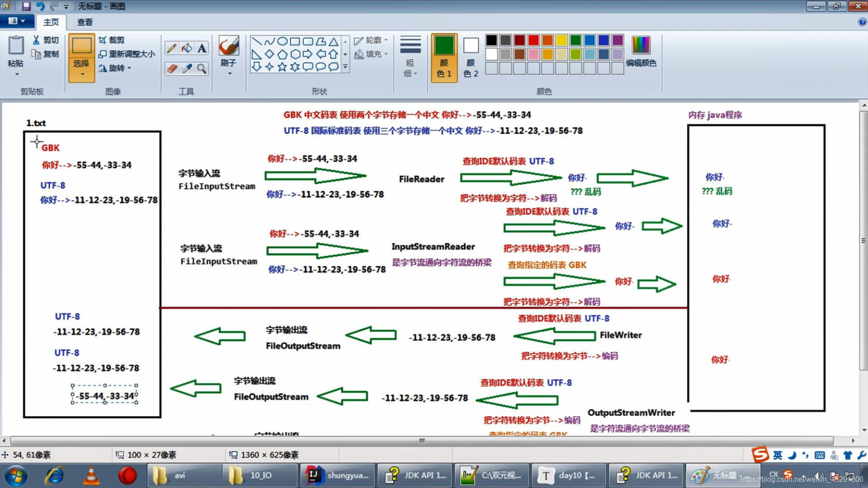Select the Magnifier tool
Image resolution: width=868 pixels, height=488 pixels.
pos(202,68)
